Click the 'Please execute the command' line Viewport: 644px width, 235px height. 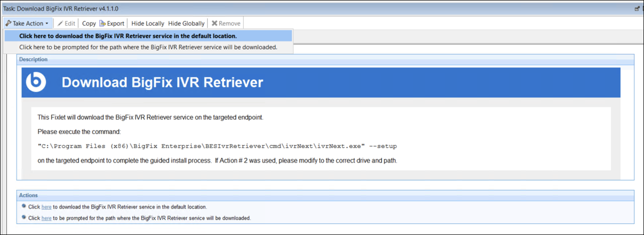[79, 132]
